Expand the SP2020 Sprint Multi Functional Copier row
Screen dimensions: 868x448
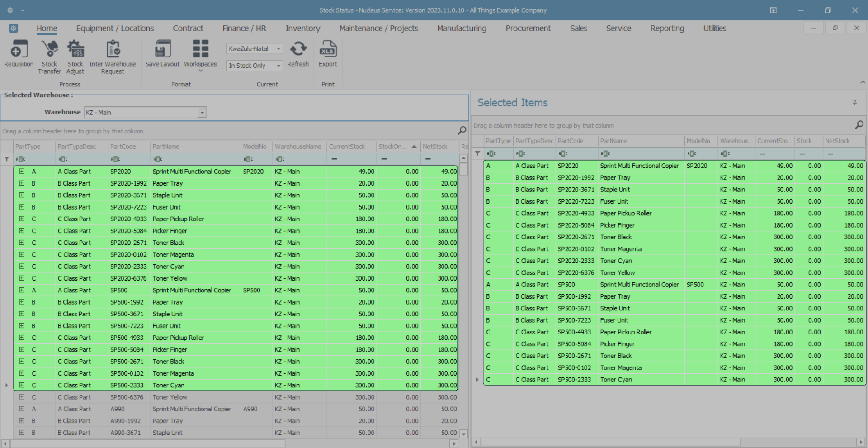point(21,172)
